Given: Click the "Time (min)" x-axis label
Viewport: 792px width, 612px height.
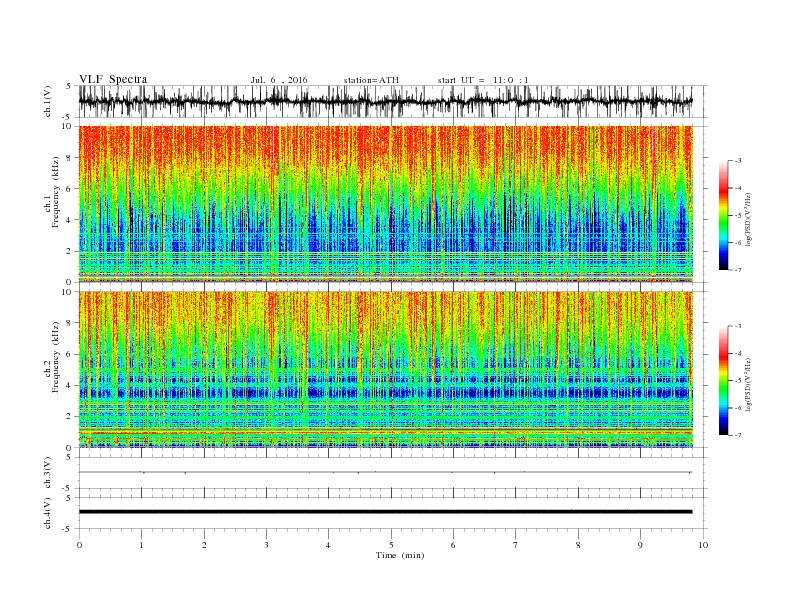Looking at the screenshot, I should tap(400, 555).
